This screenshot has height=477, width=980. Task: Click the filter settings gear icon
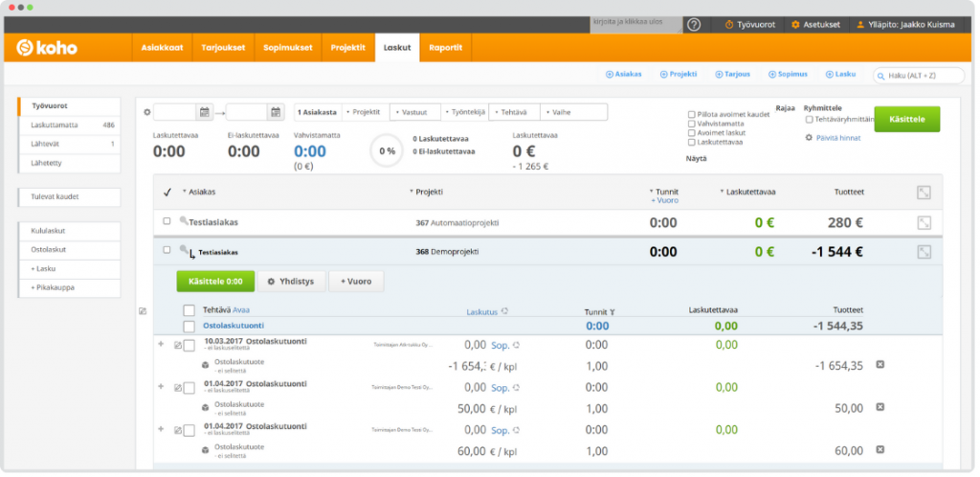[x=147, y=112]
